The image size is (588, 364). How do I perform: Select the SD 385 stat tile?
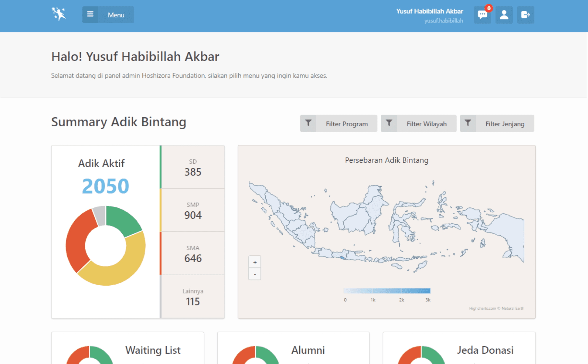click(x=193, y=167)
